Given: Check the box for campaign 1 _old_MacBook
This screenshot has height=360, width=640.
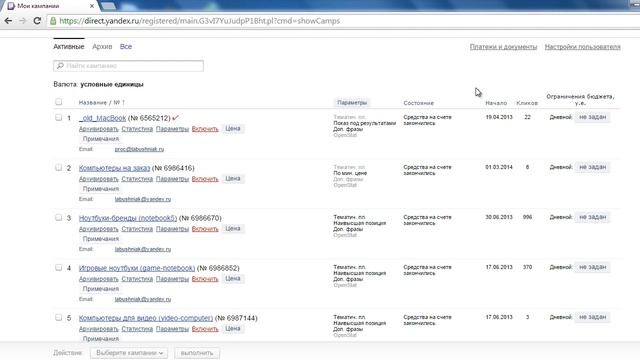Looking at the screenshot, I should (58, 118).
